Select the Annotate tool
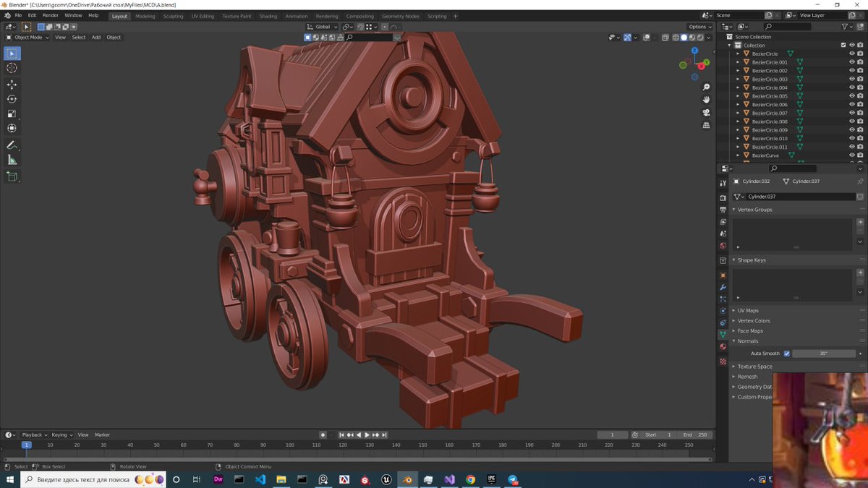868x488 pixels. (12, 145)
